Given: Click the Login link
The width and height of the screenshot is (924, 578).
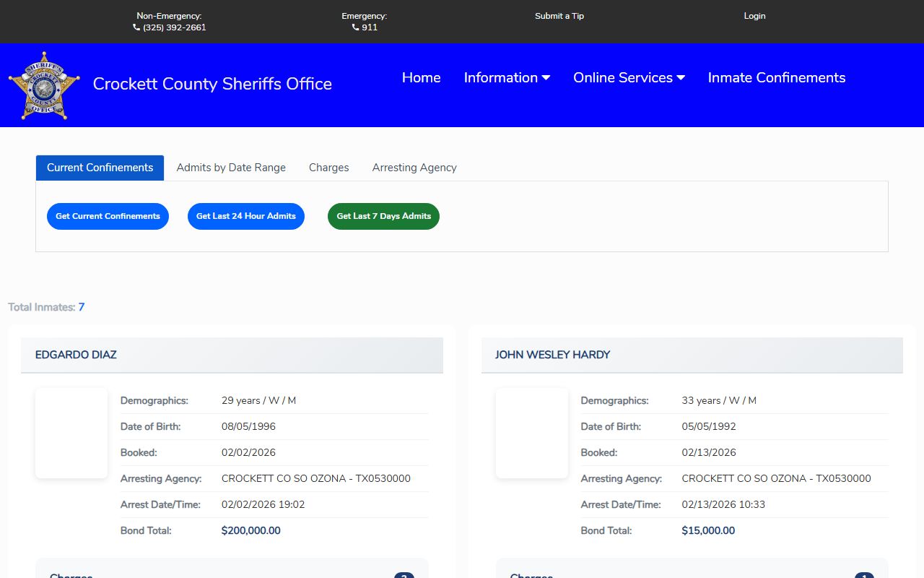Looking at the screenshot, I should (x=754, y=16).
